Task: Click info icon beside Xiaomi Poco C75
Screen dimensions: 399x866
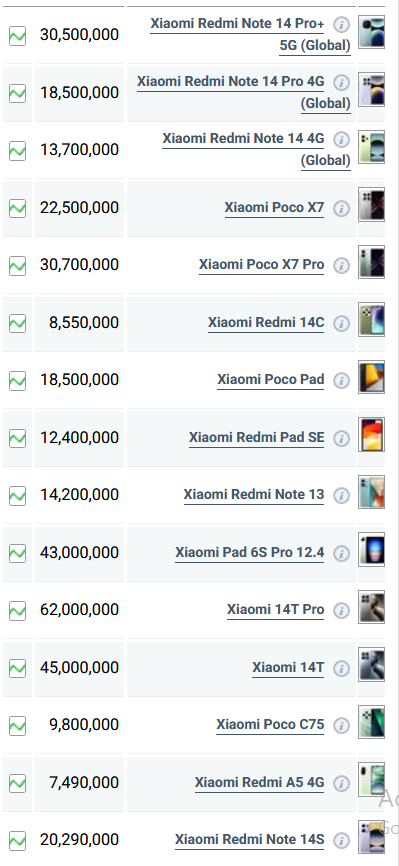Action: click(342, 726)
